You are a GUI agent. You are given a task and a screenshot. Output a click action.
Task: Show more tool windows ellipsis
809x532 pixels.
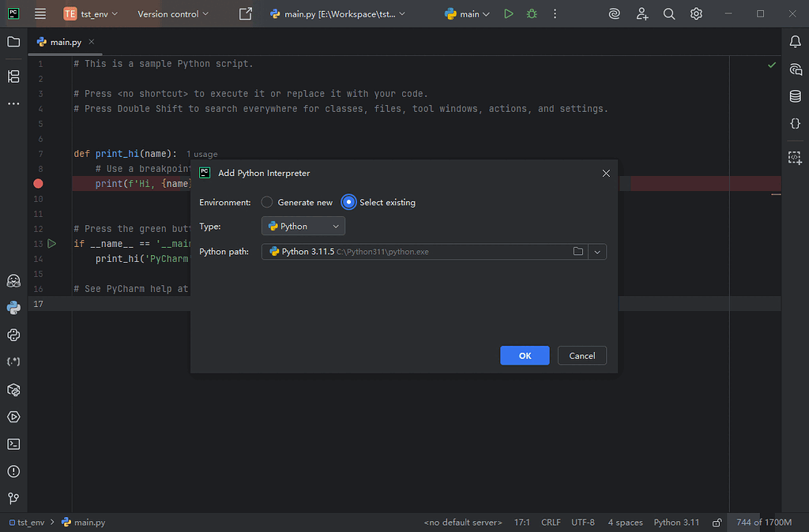pos(13,103)
